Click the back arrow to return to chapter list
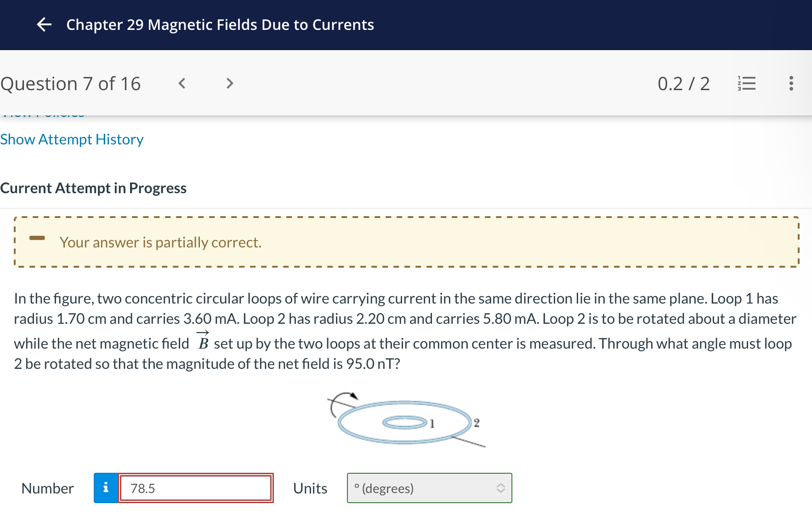Image resolution: width=812 pixels, height=522 pixels. [x=44, y=25]
